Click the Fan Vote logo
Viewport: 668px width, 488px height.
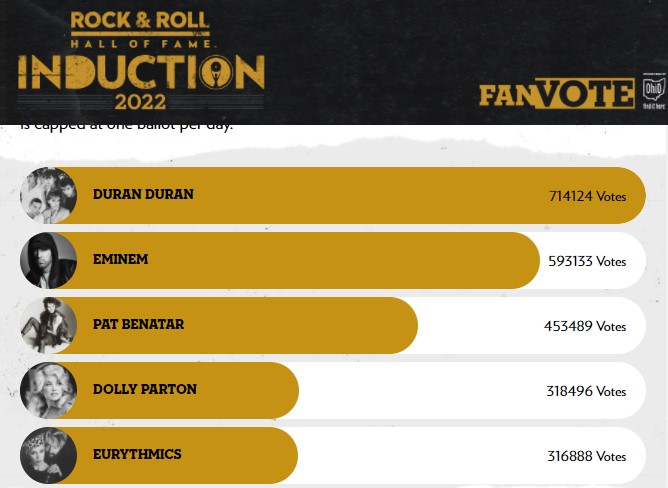point(557,93)
